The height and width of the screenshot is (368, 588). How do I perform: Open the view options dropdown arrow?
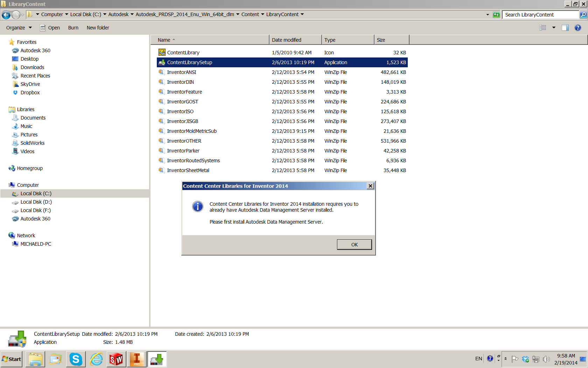click(x=554, y=28)
